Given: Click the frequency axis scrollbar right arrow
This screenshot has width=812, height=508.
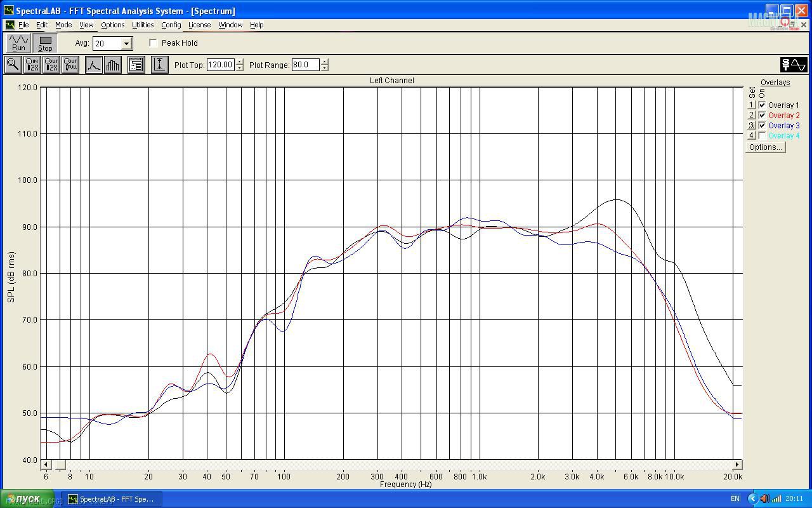Looking at the screenshot, I should 737,465.
